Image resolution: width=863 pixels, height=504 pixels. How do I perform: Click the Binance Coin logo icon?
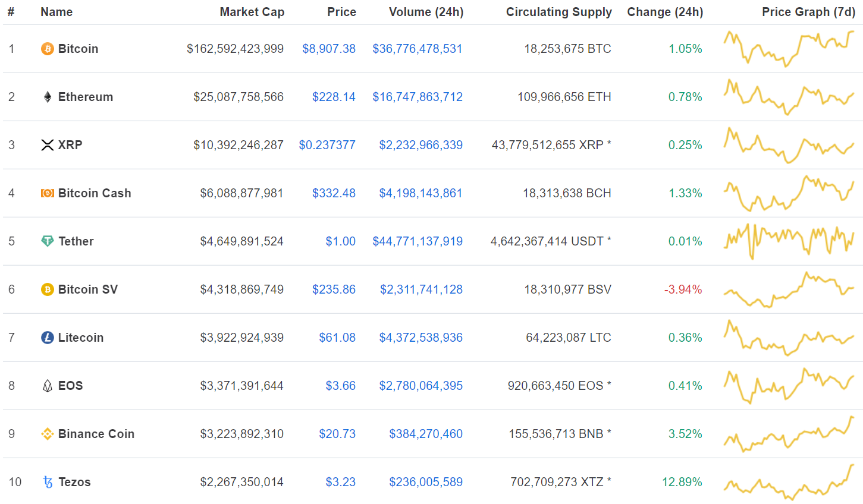point(48,434)
